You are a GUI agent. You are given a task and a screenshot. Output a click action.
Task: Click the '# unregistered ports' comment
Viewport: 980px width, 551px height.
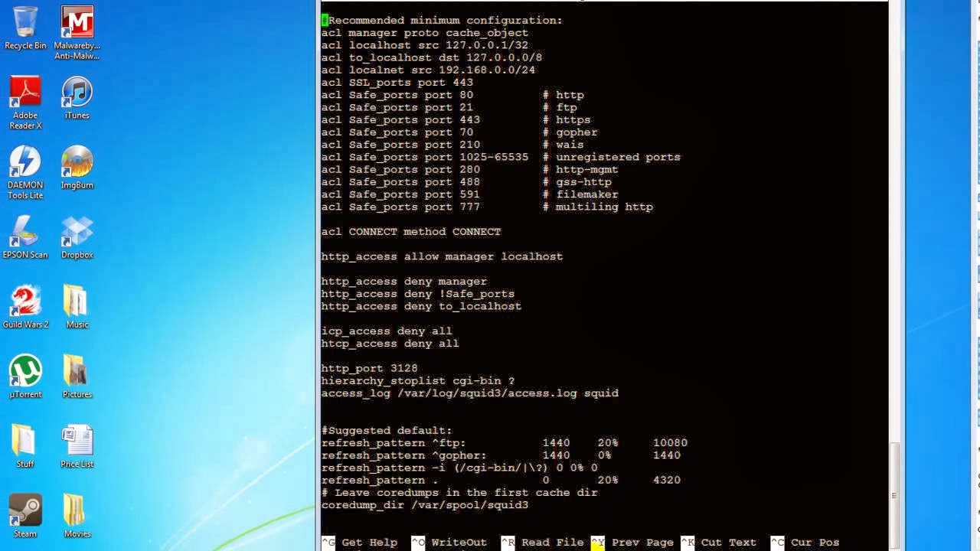coord(612,157)
